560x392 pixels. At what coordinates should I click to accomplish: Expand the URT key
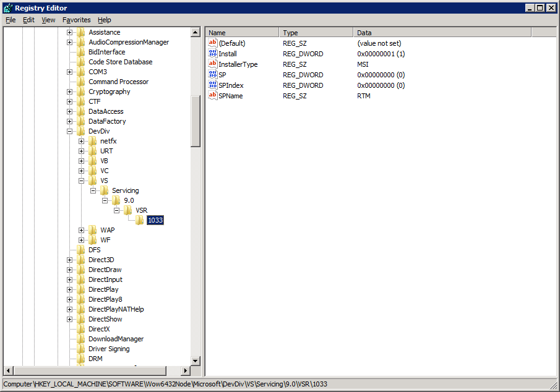[82, 151]
